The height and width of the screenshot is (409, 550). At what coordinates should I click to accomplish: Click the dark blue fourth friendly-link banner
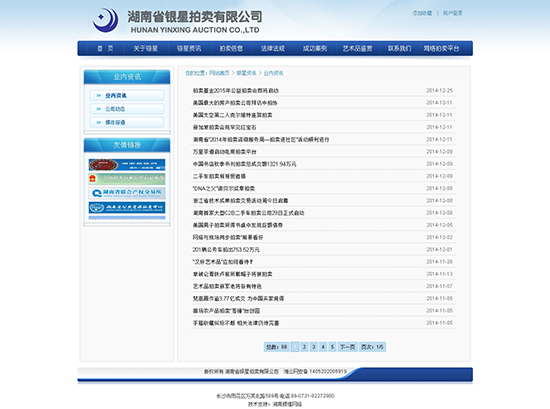coord(127,207)
